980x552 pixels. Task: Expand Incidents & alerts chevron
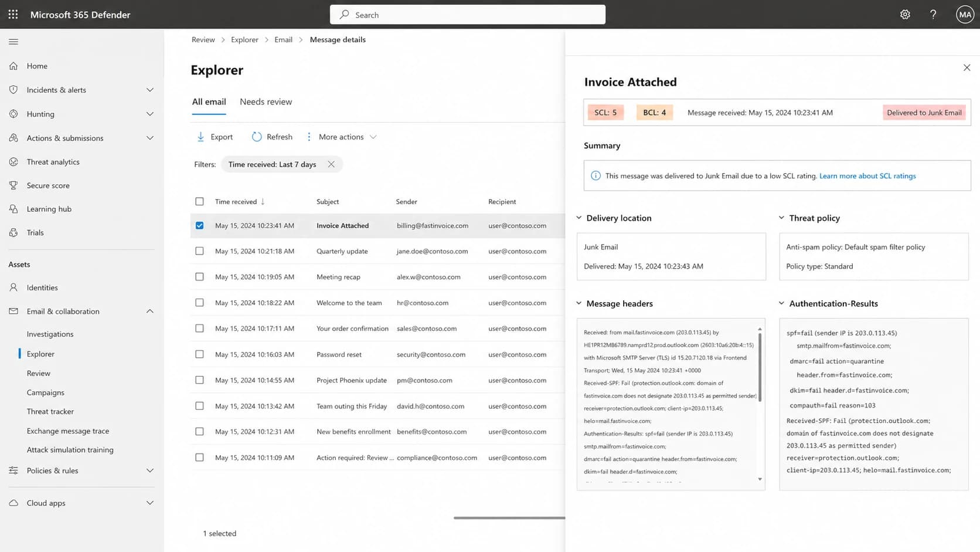tap(150, 90)
